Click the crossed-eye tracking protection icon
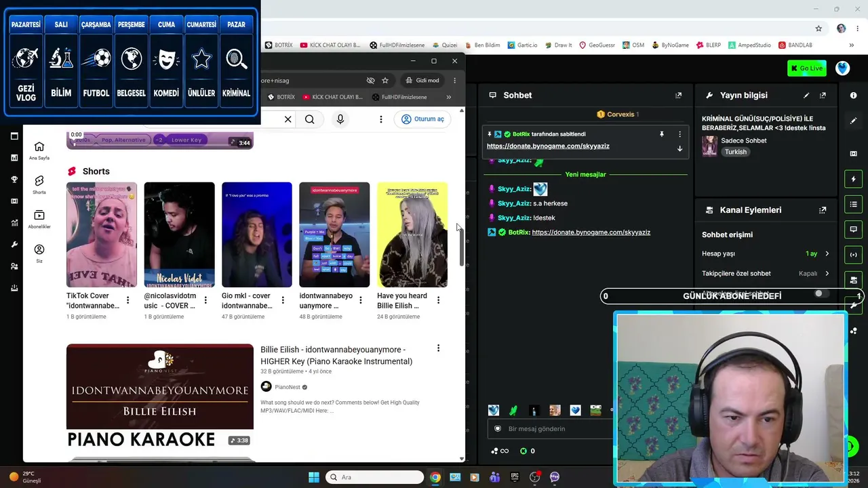868x488 pixels. click(x=370, y=80)
